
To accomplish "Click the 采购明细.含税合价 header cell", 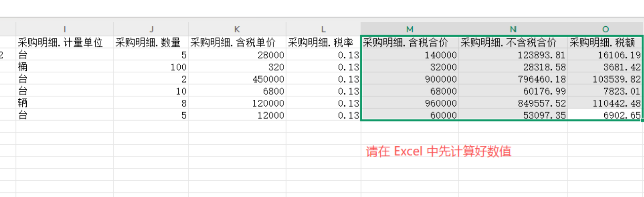I will [409, 43].
